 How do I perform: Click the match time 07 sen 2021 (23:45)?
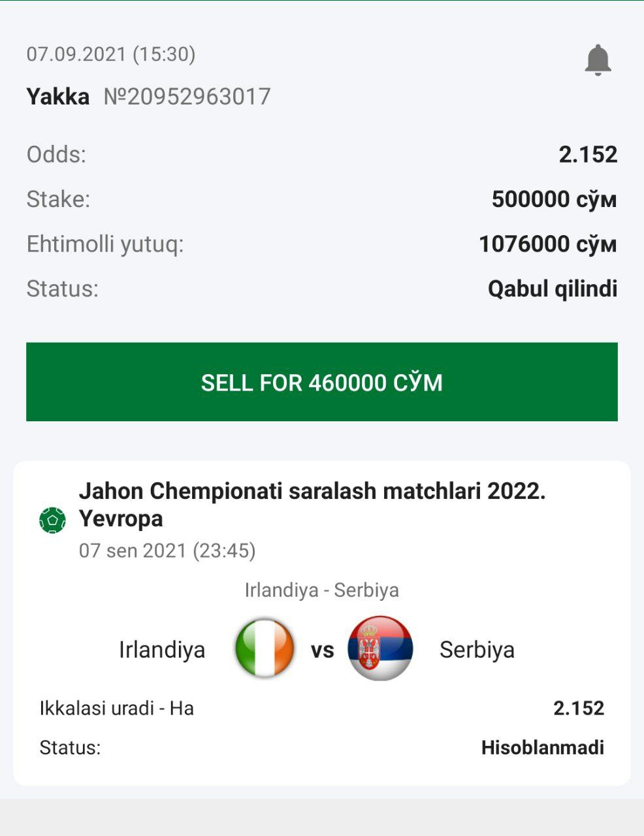tap(167, 551)
